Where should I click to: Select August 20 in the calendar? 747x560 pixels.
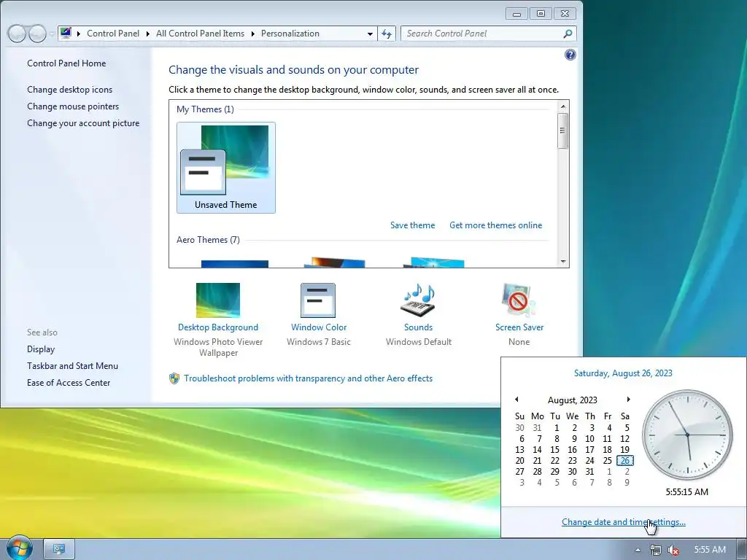[519, 461]
